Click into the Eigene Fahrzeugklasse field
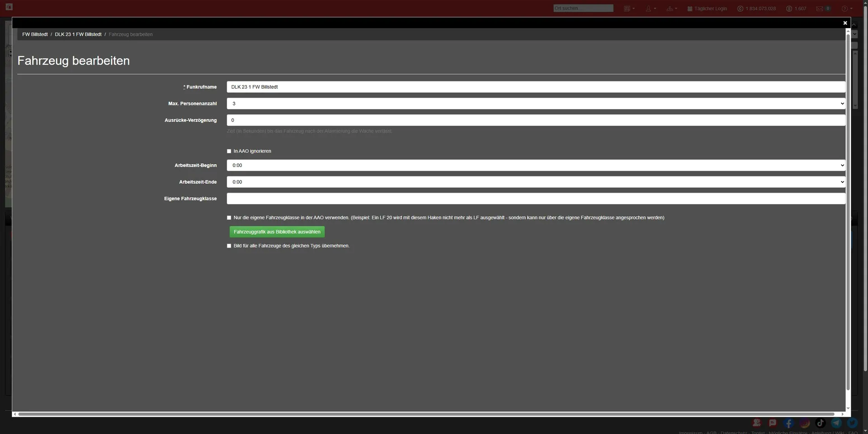868x434 pixels. (536, 199)
